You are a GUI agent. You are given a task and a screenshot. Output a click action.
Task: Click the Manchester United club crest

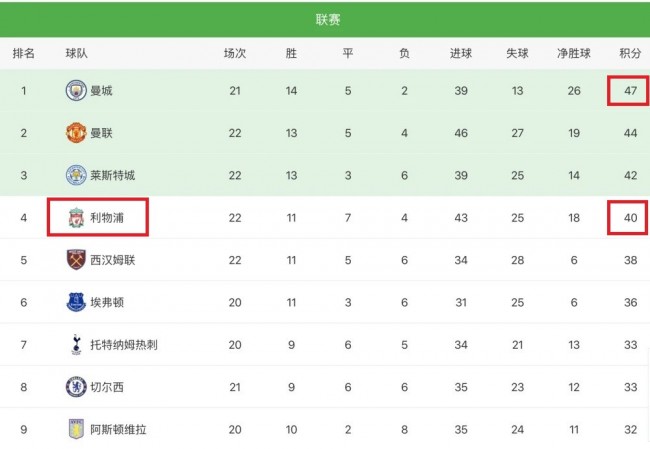point(76,133)
